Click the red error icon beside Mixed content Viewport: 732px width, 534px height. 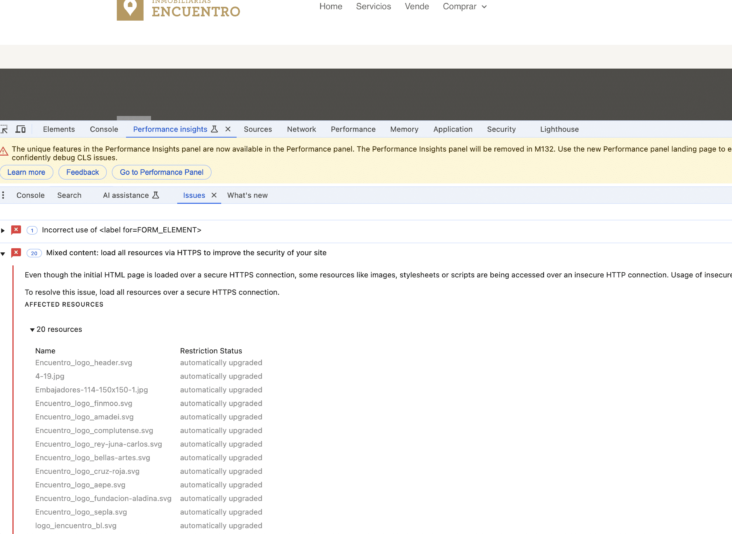(x=16, y=253)
